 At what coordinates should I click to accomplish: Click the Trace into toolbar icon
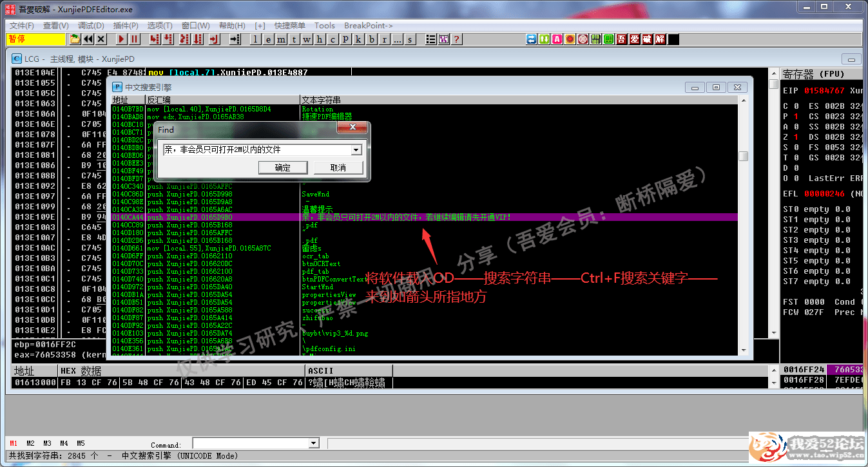pos(185,39)
